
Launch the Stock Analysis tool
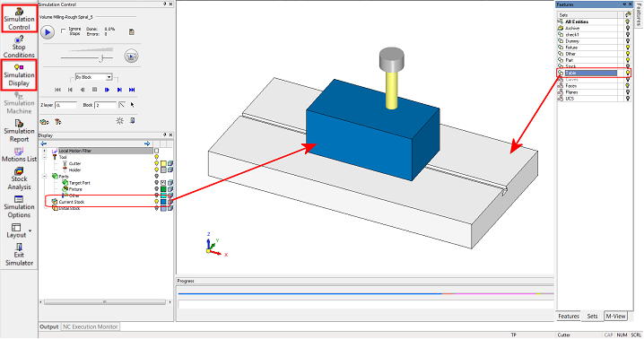tap(19, 178)
